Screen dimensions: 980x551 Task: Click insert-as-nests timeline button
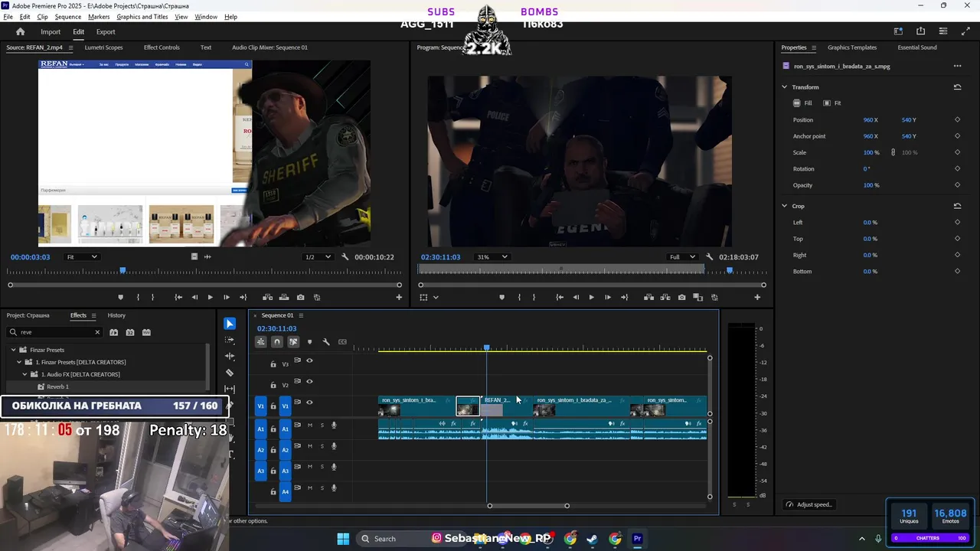[261, 342]
